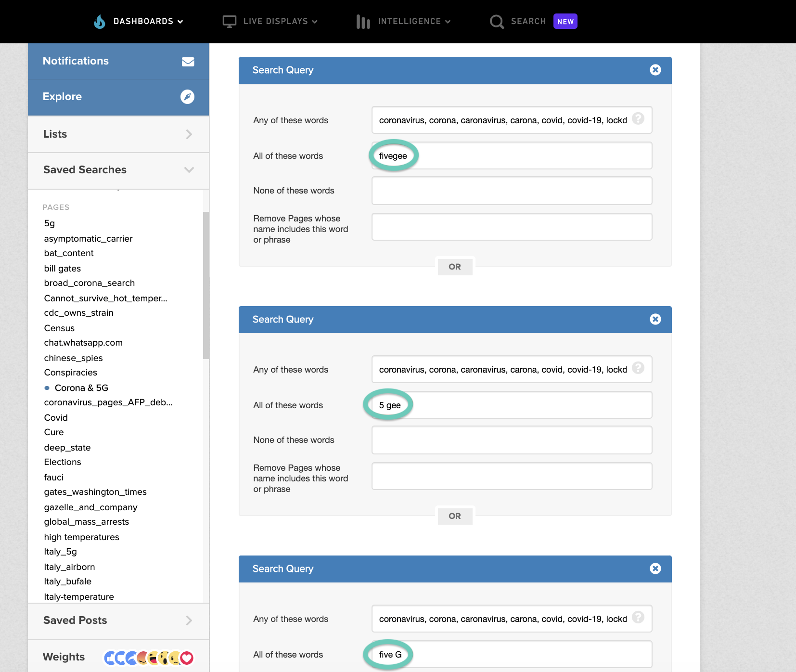Click the Explore compass icon
796x672 pixels.
point(187,97)
